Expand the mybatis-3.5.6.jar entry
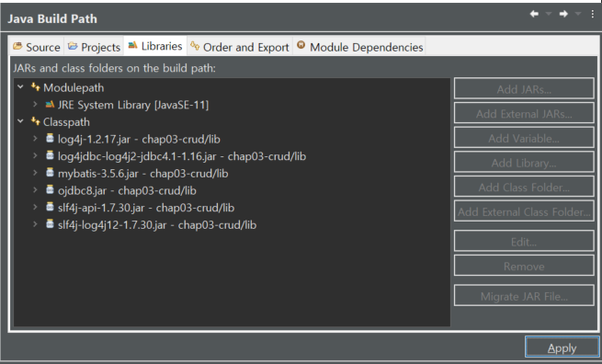The width and height of the screenshot is (602, 364). [x=35, y=173]
